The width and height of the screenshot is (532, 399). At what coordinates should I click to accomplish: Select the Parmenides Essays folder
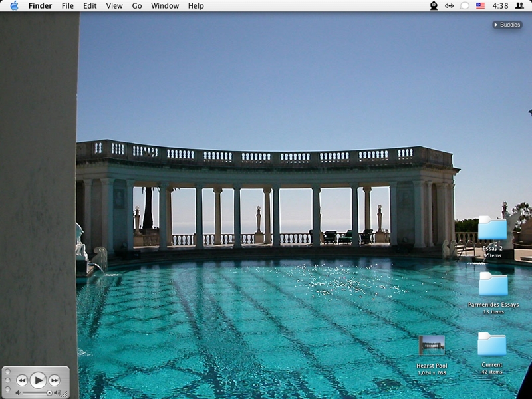[493, 285]
